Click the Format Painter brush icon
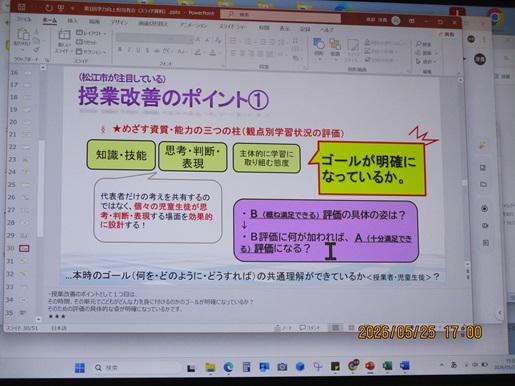The width and height of the screenshot is (515, 386). click(36, 50)
